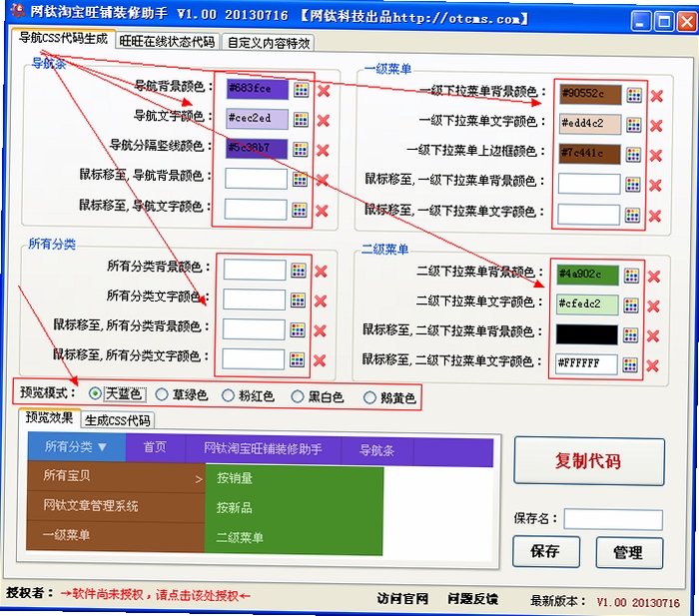Open color picker for 鼠标移至,导航背景颜色
699x616 pixels.
[300, 179]
